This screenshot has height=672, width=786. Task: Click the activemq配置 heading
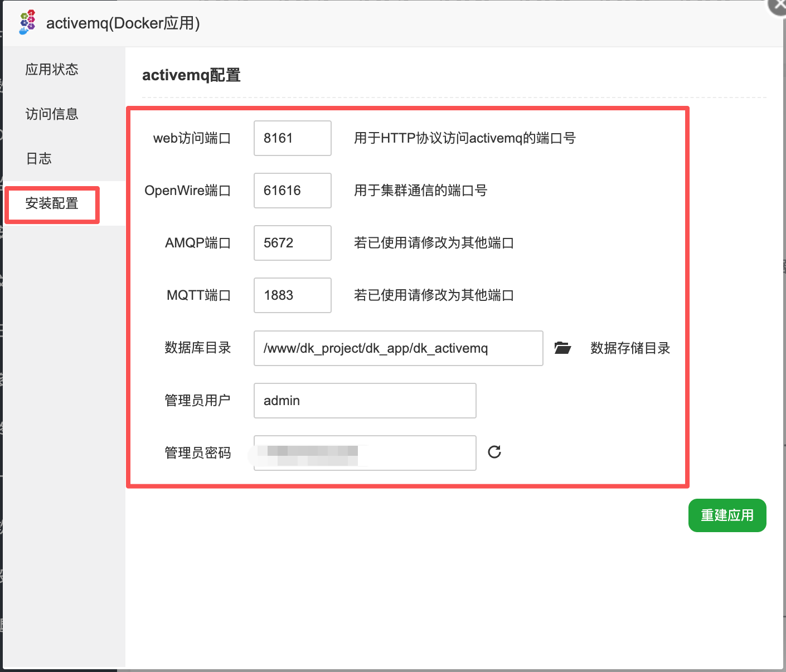(191, 75)
